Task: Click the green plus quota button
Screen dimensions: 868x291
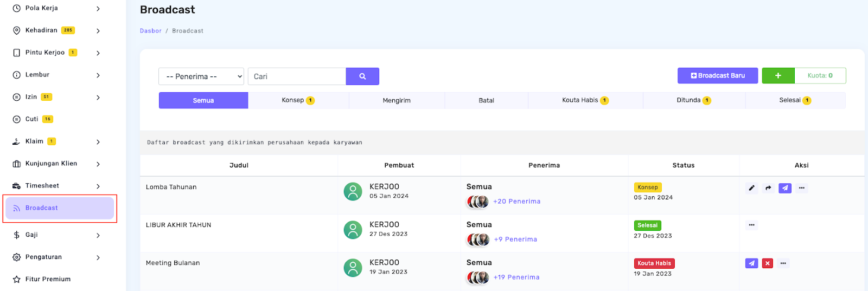Action: pos(778,76)
